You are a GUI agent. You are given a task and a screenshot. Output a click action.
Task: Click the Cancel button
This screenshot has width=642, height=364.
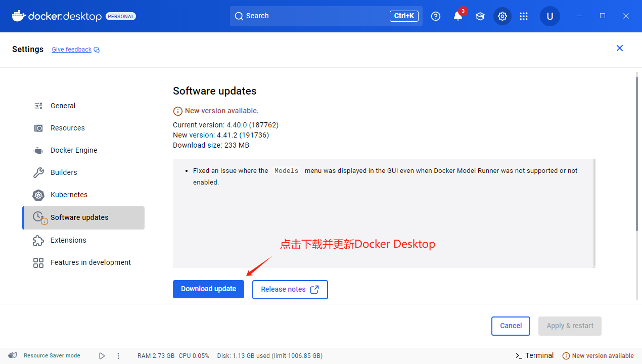511,326
